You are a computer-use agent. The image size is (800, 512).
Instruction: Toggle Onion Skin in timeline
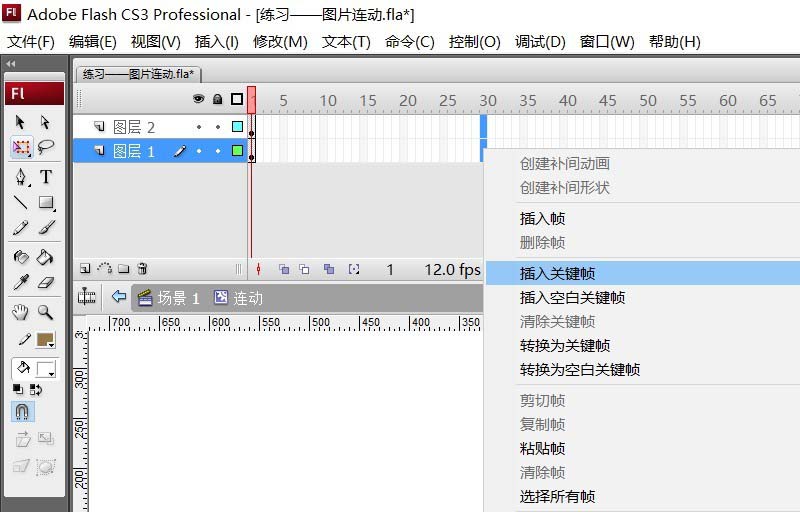click(x=284, y=269)
